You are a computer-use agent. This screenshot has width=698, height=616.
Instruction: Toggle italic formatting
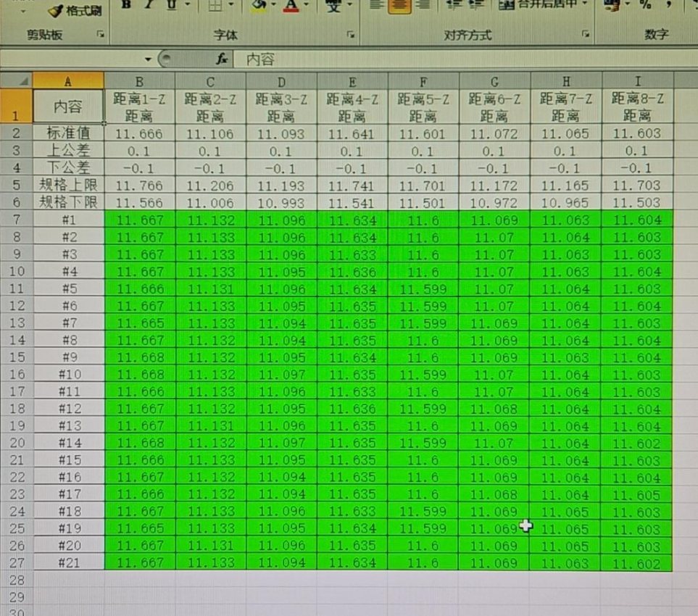point(149,4)
